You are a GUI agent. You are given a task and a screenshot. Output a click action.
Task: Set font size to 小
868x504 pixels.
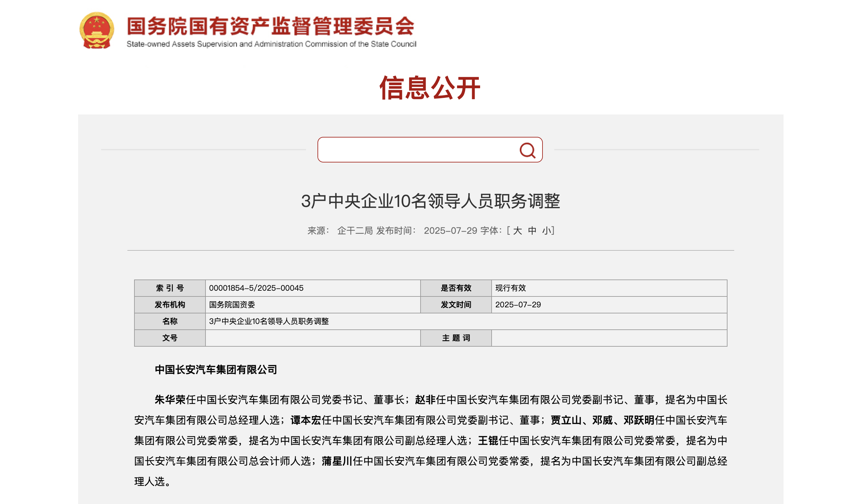pyautogui.click(x=546, y=231)
